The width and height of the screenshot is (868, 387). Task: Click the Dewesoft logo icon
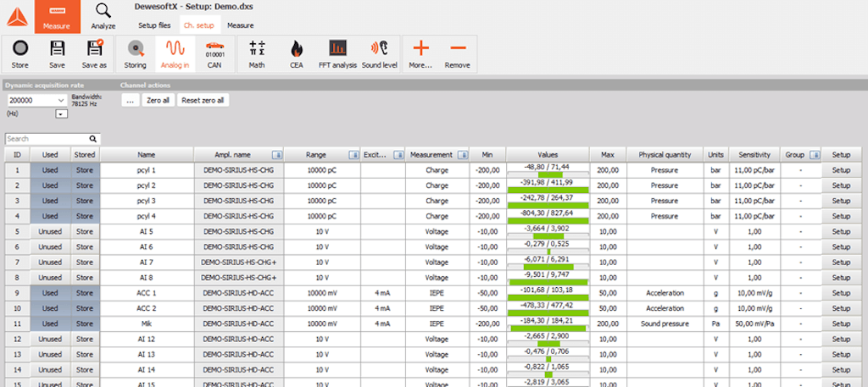pyautogui.click(x=17, y=17)
